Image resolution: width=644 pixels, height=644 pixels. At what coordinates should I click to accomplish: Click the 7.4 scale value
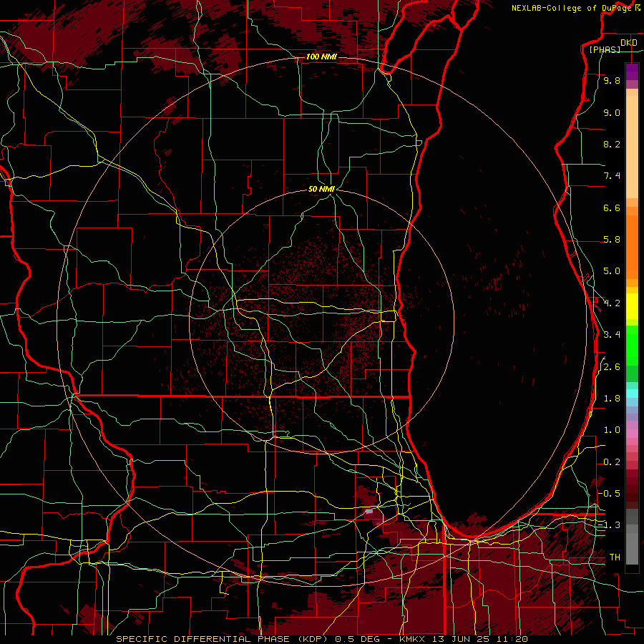[x=612, y=176]
